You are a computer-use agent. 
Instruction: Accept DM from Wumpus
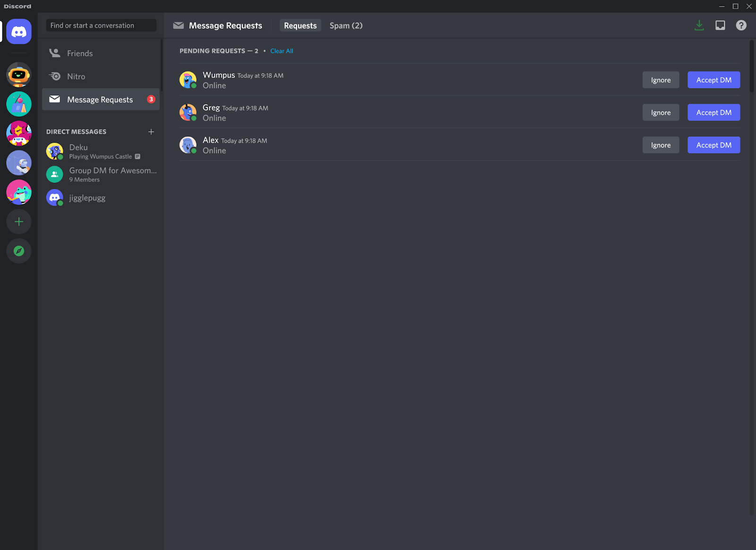(x=713, y=80)
